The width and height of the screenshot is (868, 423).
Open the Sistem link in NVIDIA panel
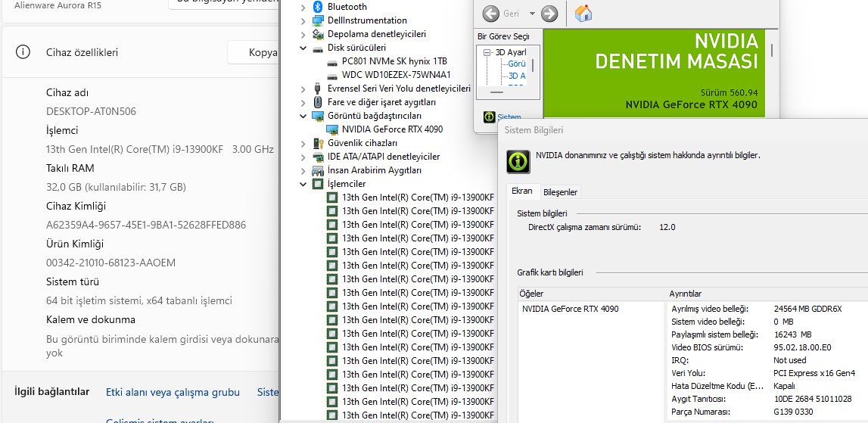(x=509, y=117)
